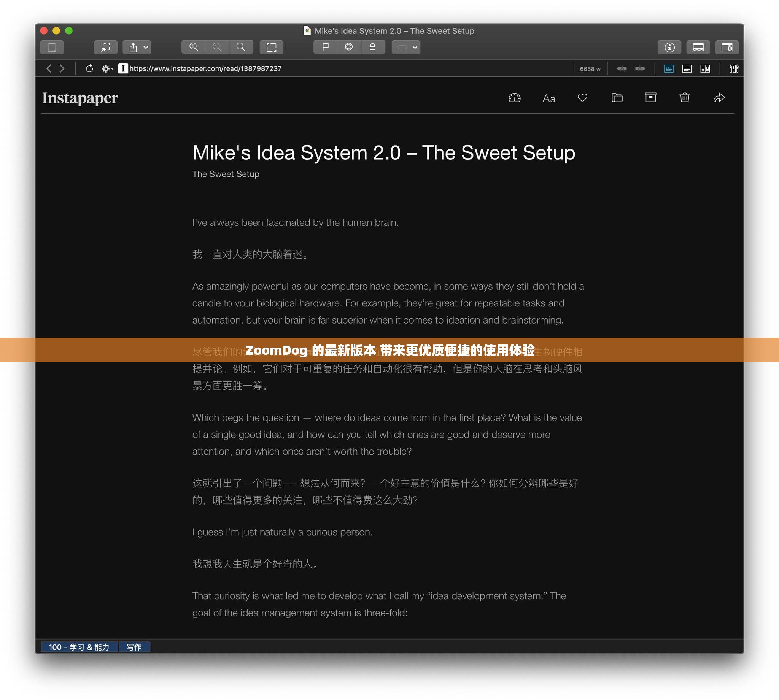
Task: Click the full screen toolbar icon
Action: pyautogui.click(x=271, y=47)
